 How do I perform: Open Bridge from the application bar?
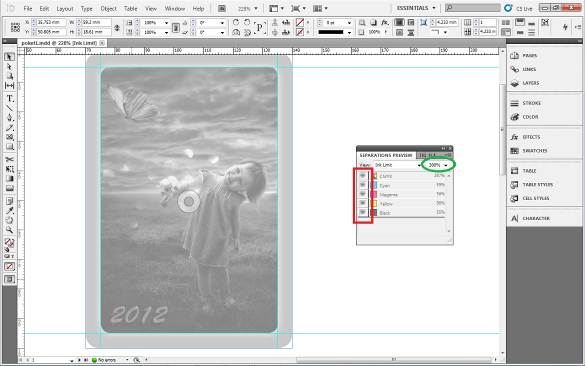[x=222, y=8]
